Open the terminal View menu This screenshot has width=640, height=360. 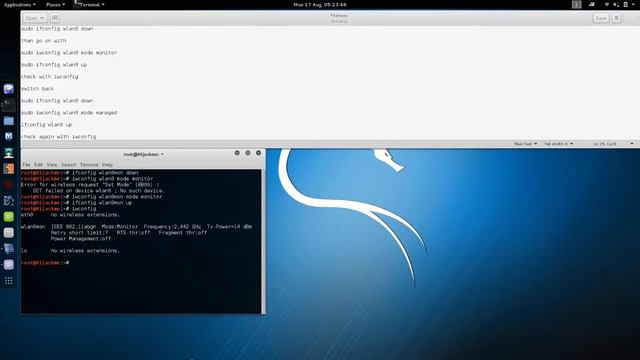52,164
